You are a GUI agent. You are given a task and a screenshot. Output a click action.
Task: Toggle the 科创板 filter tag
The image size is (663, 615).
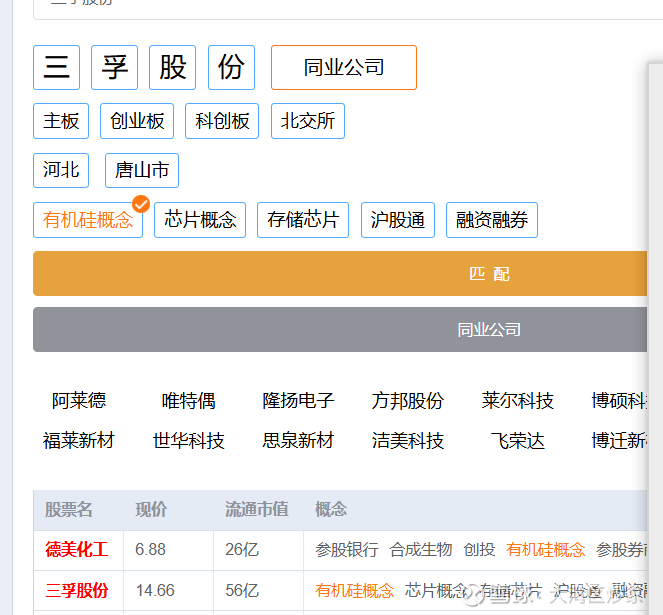(222, 121)
